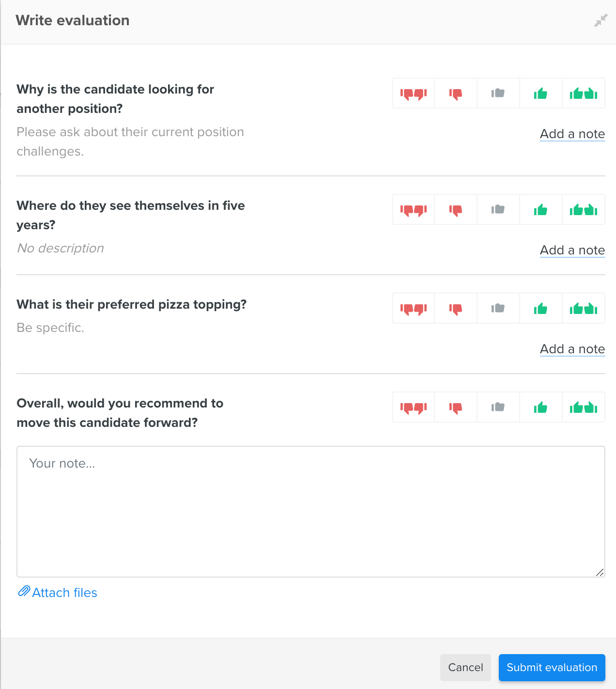Viewport: 616px width, 689px height.
Task: Rate 'looking for another position' double thumbs down
Action: [x=414, y=94]
